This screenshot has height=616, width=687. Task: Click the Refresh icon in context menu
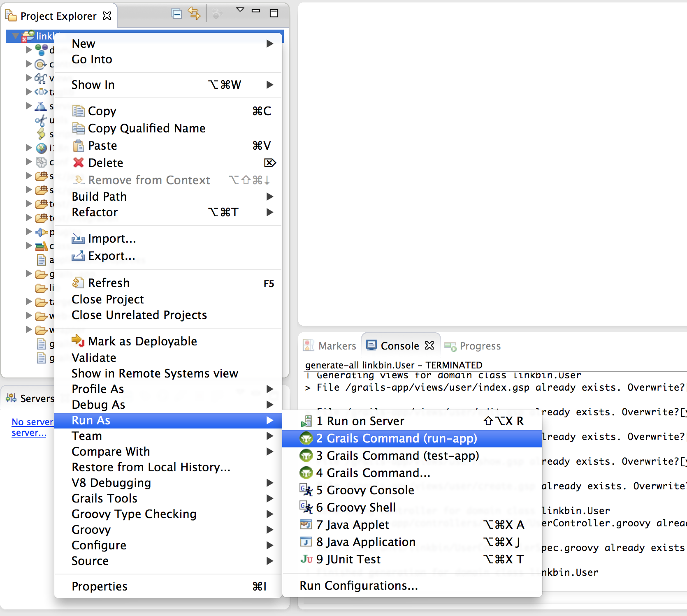click(x=78, y=283)
